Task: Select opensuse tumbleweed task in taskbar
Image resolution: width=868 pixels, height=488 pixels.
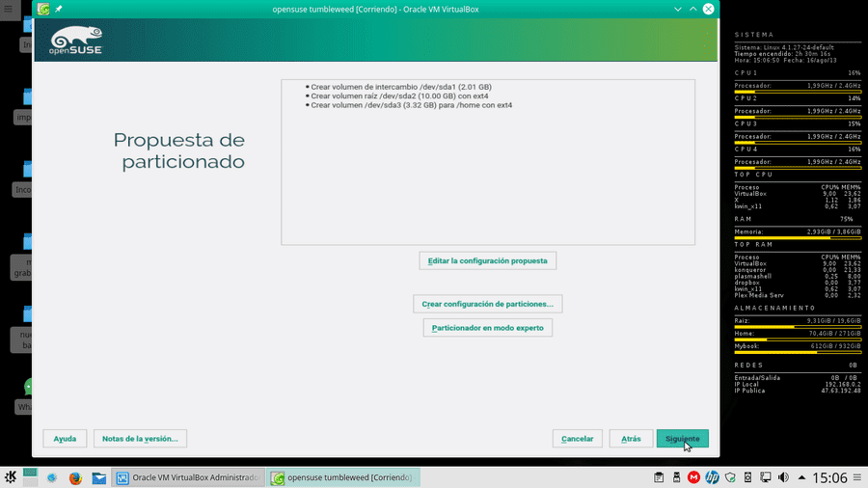Action: [x=343, y=477]
